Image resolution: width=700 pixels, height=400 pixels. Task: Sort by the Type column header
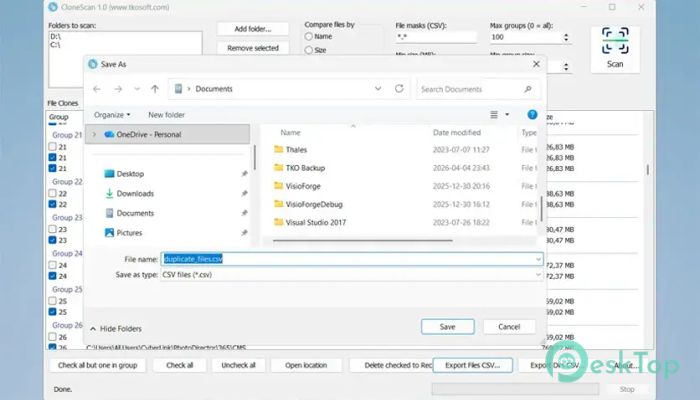point(529,133)
